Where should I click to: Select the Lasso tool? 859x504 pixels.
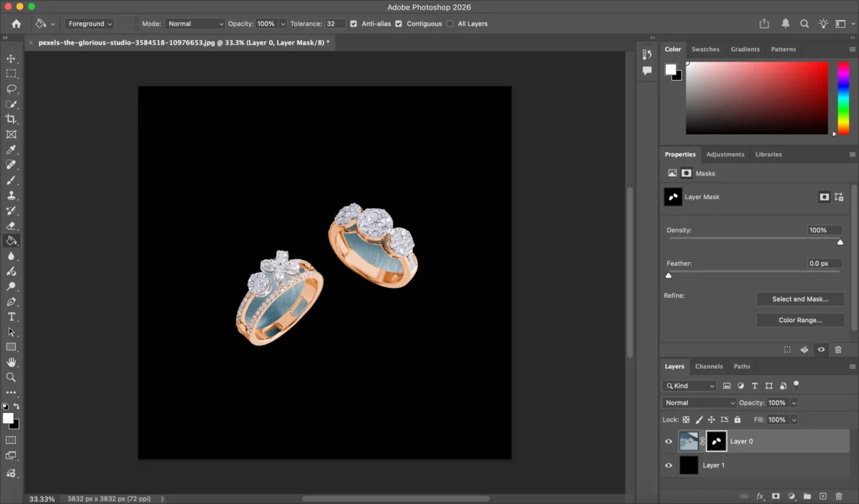[x=11, y=89]
